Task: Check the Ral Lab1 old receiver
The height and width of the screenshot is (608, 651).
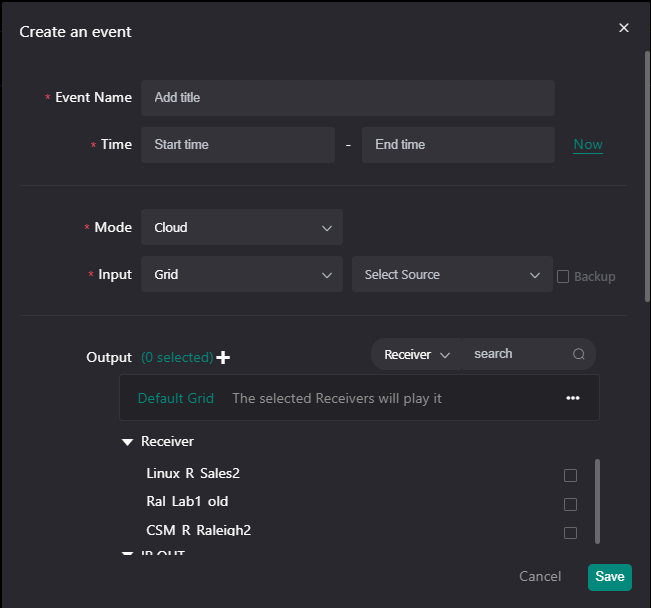Action: click(x=570, y=504)
